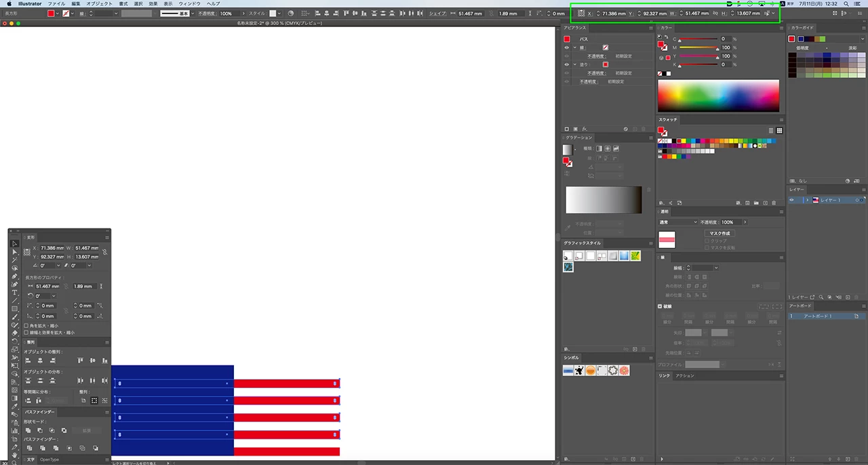This screenshot has height=465, width=868.
Task: Open the 線幅 stroke weight dropdown
Action: click(716, 268)
